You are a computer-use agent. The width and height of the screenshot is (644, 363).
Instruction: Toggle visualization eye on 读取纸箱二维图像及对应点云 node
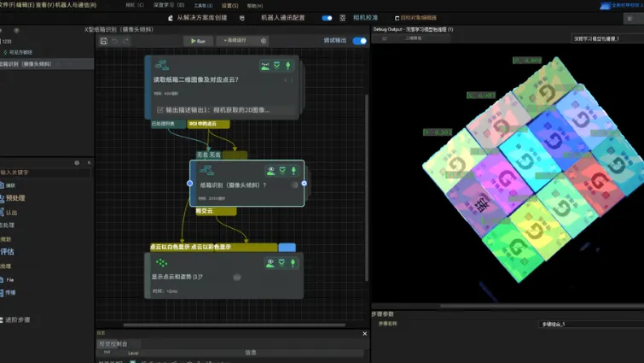(265, 66)
